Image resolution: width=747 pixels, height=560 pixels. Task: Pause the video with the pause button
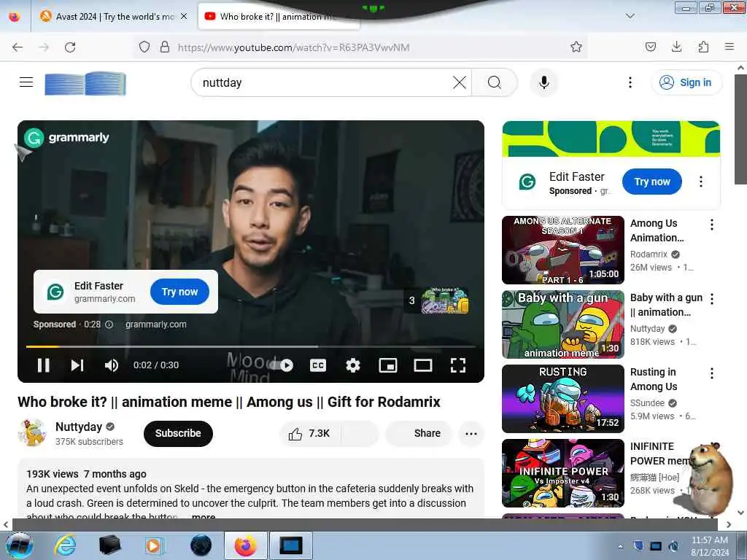click(43, 365)
